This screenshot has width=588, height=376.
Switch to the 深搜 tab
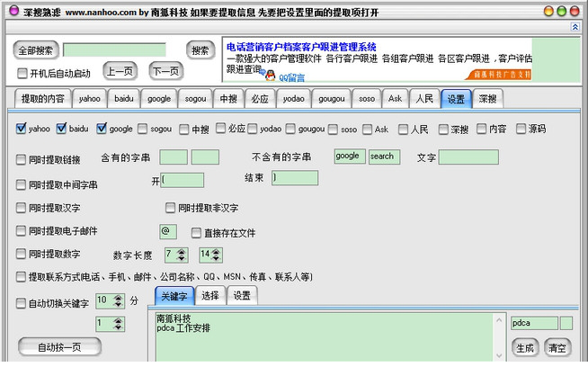click(487, 99)
